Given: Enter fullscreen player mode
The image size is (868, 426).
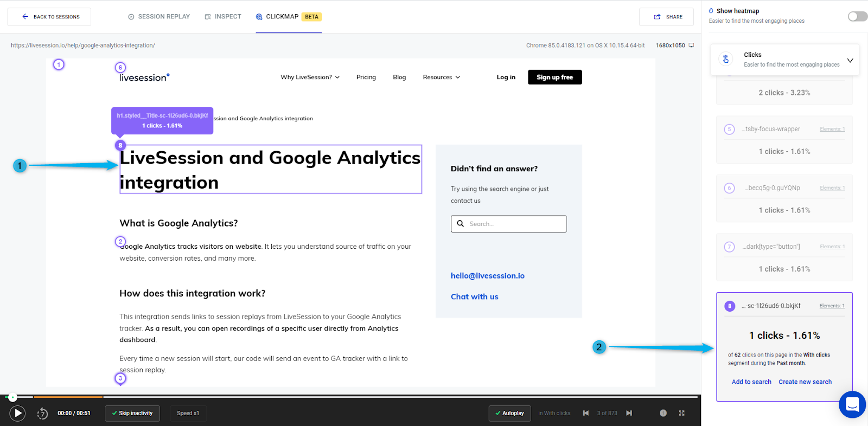Looking at the screenshot, I should point(681,413).
